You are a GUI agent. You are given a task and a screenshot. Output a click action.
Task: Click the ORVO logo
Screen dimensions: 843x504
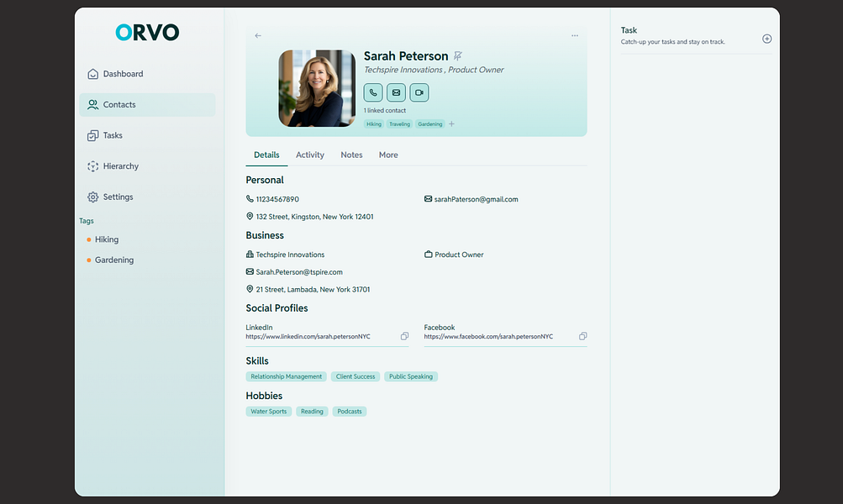(x=147, y=33)
